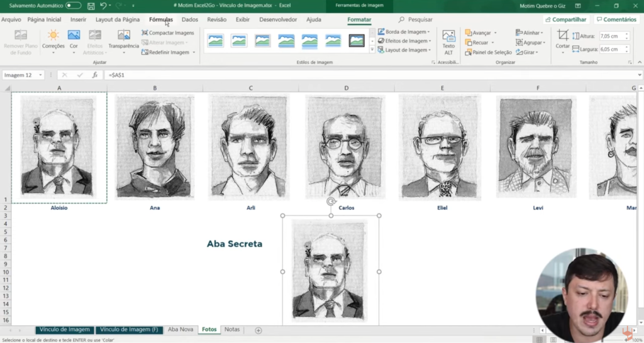This screenshot has height=343, width=644.
Task: Click the Ribbon Display Options icon
Action: click(x=578, y=6)
